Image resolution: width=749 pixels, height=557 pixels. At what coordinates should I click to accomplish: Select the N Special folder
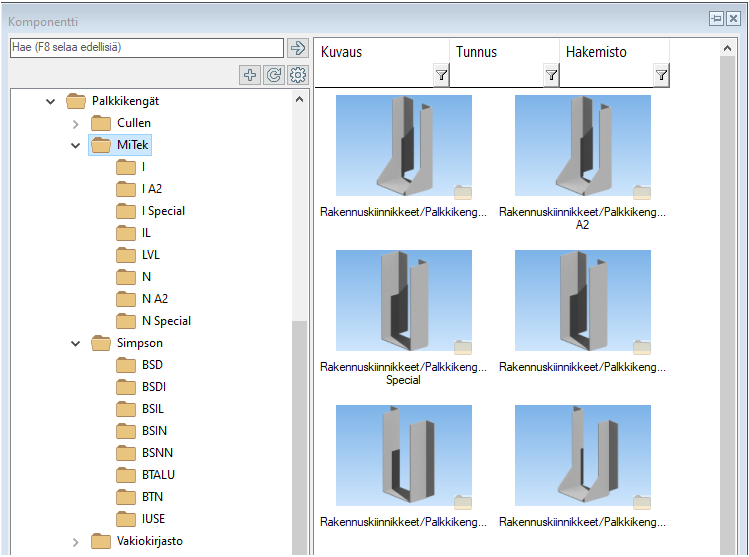point(166,321)
